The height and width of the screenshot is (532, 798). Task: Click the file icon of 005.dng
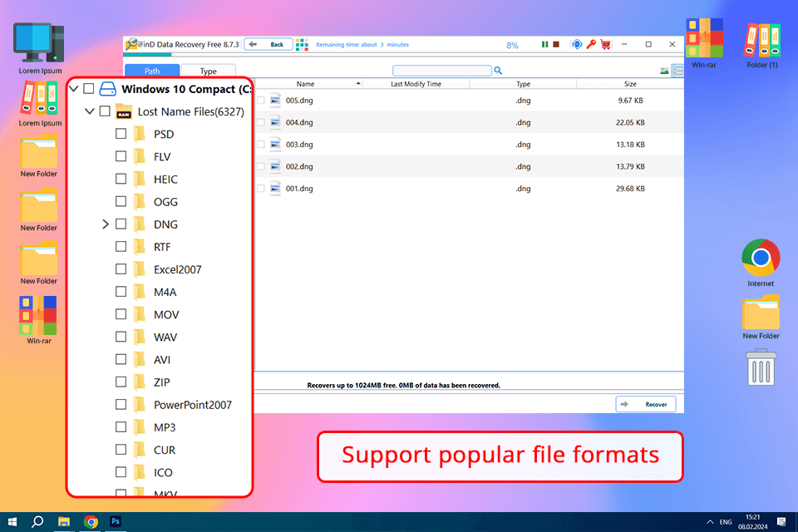[x=275, y=101]
